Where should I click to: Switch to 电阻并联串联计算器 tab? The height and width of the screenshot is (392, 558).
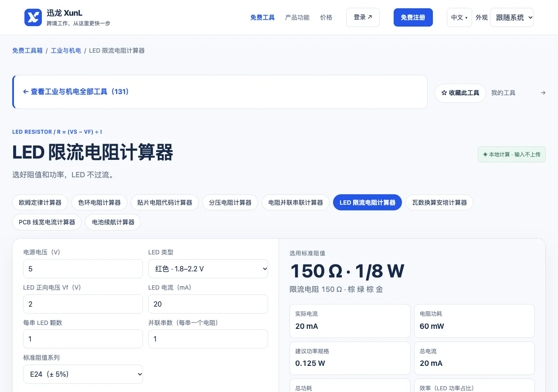click(296, 203)
